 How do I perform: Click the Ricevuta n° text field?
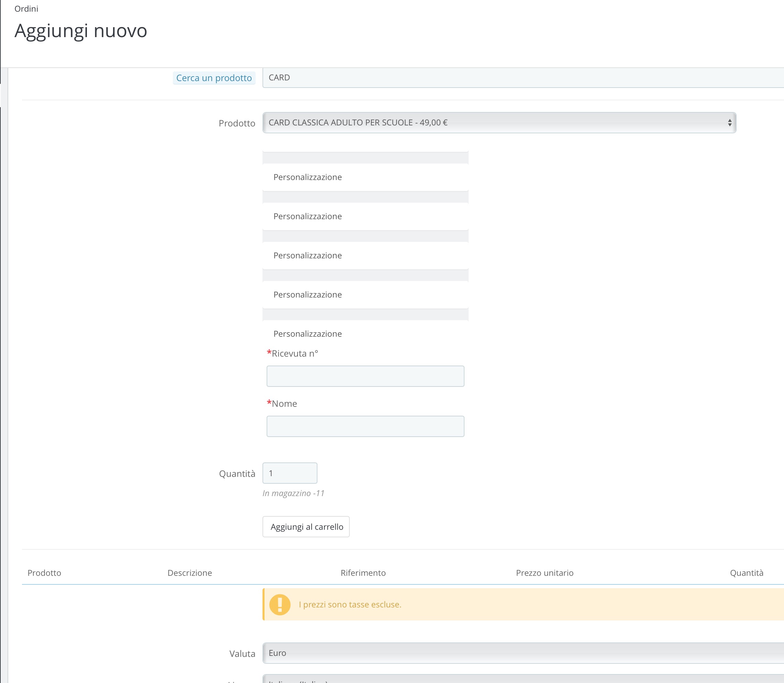coord(365,376)
